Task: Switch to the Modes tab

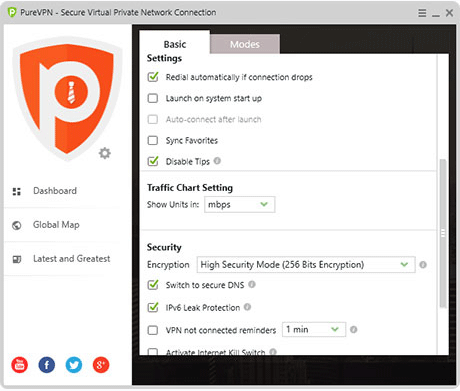Action: coord(245,44)
